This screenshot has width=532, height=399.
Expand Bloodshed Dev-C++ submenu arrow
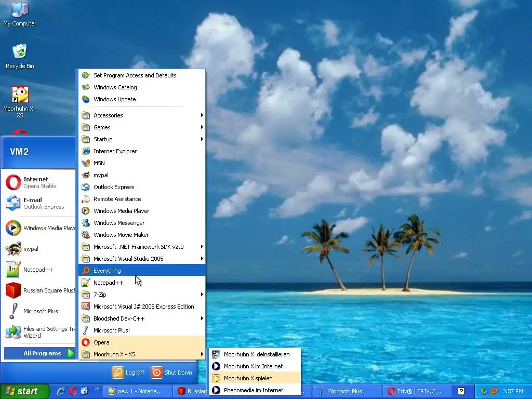click(x=202, y=318)
